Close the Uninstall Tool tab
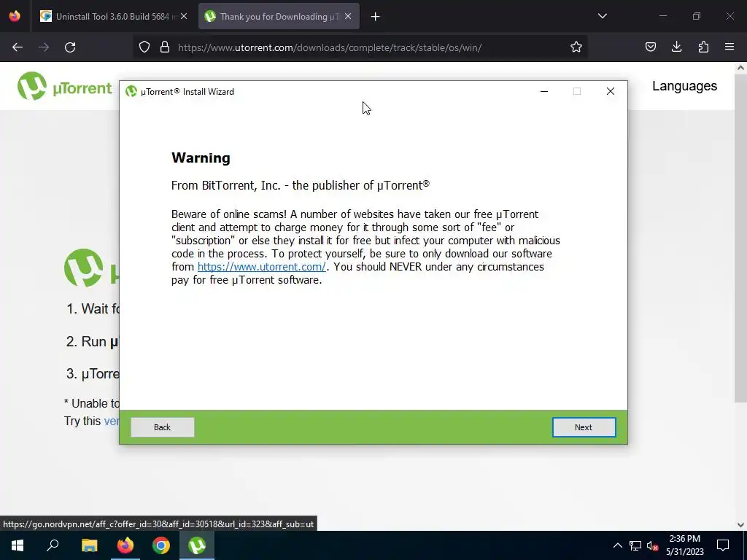This screenshot has width=747, height=560. pos(184,17)
